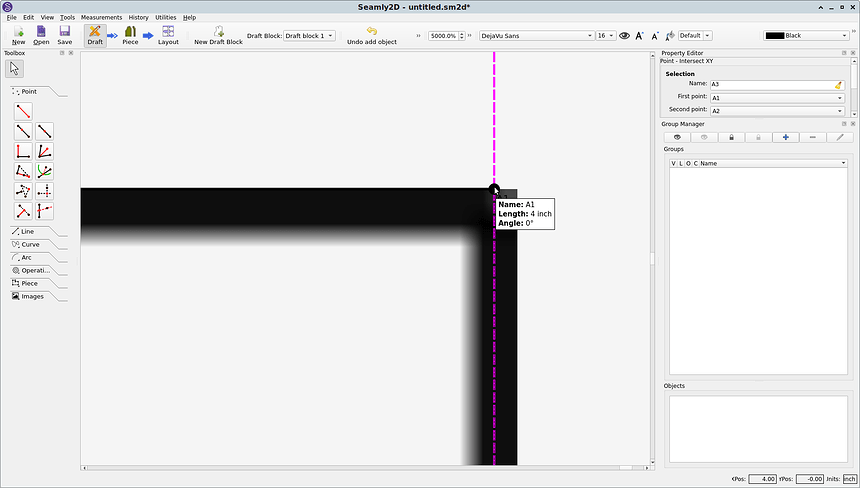This screenshot has width=860, height=488.
Task: Open the File menu
Action: (12, 18)
